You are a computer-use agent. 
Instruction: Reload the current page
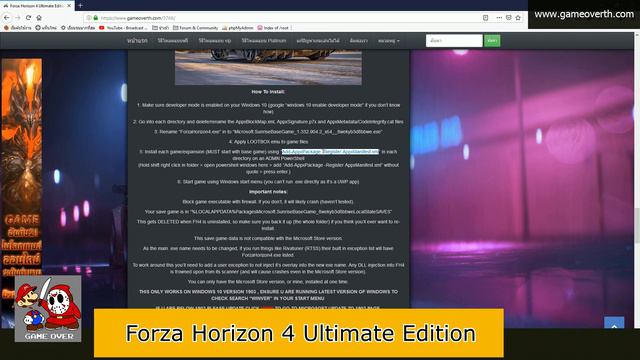pos(28,18)
